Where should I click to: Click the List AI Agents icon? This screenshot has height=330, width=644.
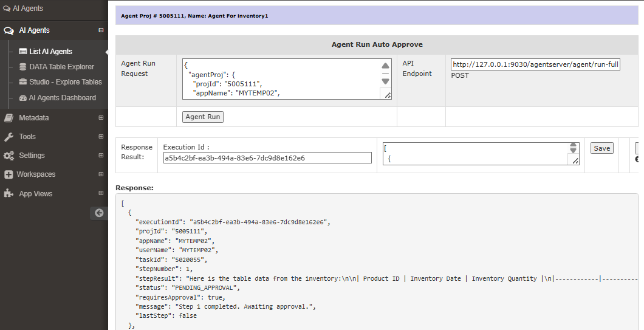[x=23, y=52]
